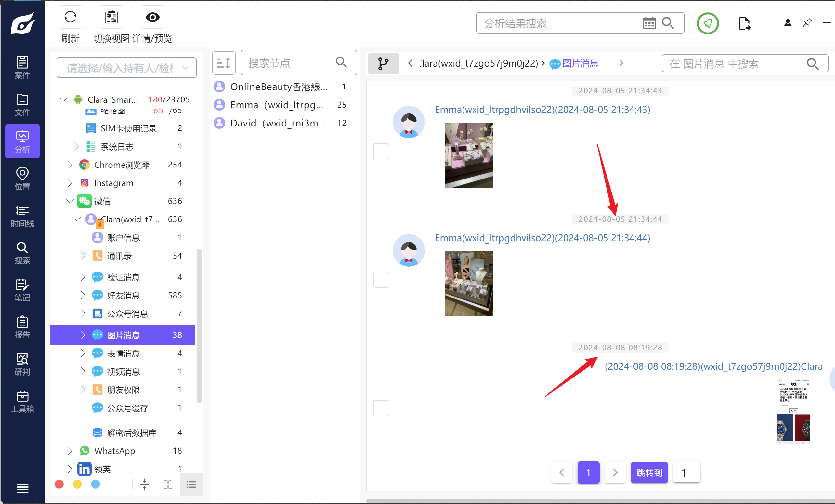This screenshot has height=504, width=835.
Task: Click the sort nodes icon
Action: point(224,63)
